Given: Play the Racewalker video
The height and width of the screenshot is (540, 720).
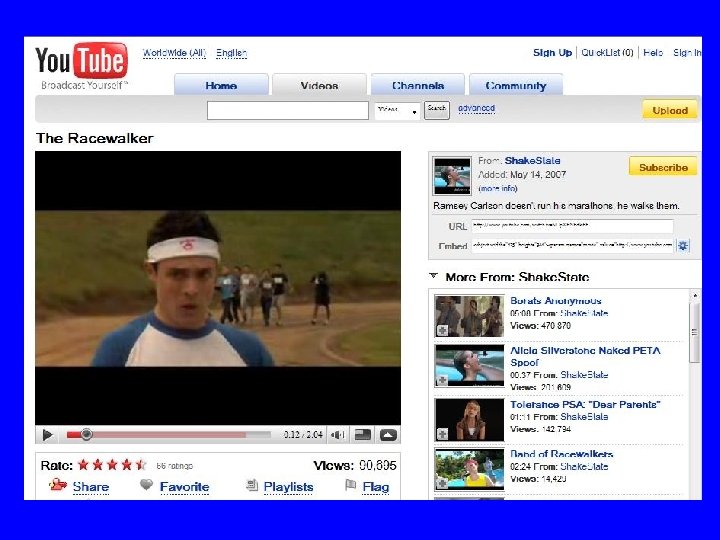Looking at the screenshot, I should 47,434.
